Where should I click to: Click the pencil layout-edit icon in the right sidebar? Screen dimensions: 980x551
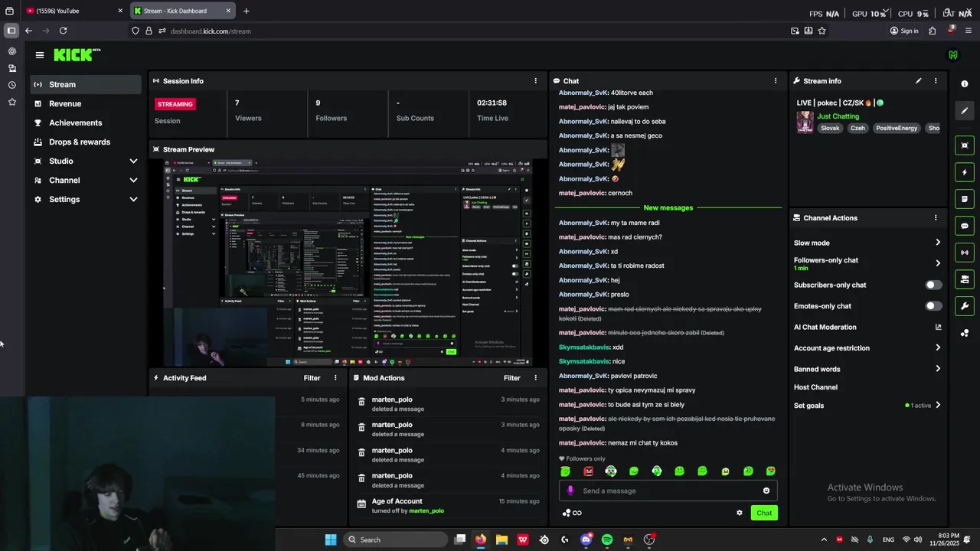(x=965, y=111)
